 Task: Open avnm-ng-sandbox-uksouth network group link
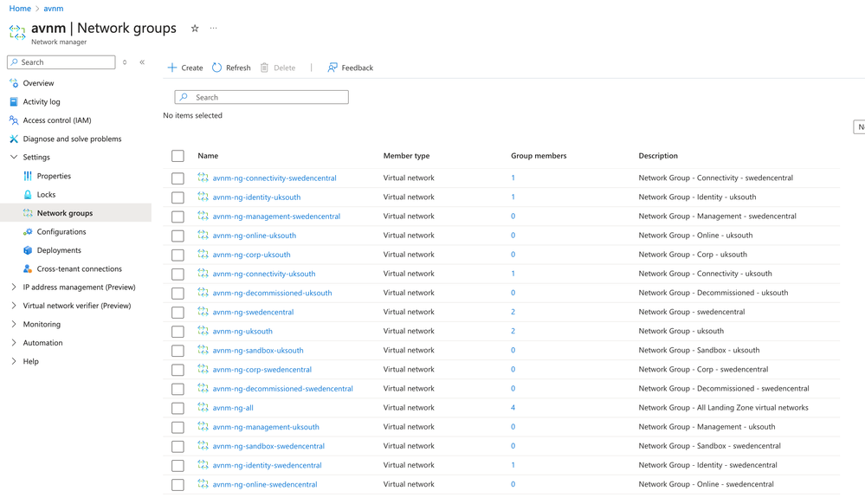(258, 350)
